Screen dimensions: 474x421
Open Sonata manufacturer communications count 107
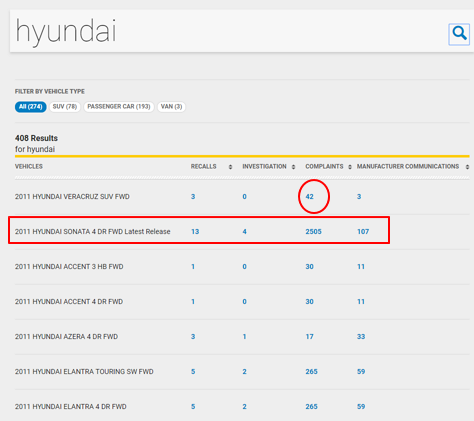(x=363, y=232)
